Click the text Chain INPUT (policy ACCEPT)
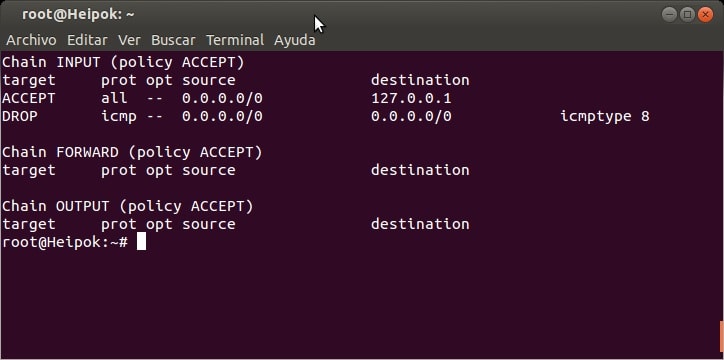The image size is (724, 360). [x=123, y=62]
